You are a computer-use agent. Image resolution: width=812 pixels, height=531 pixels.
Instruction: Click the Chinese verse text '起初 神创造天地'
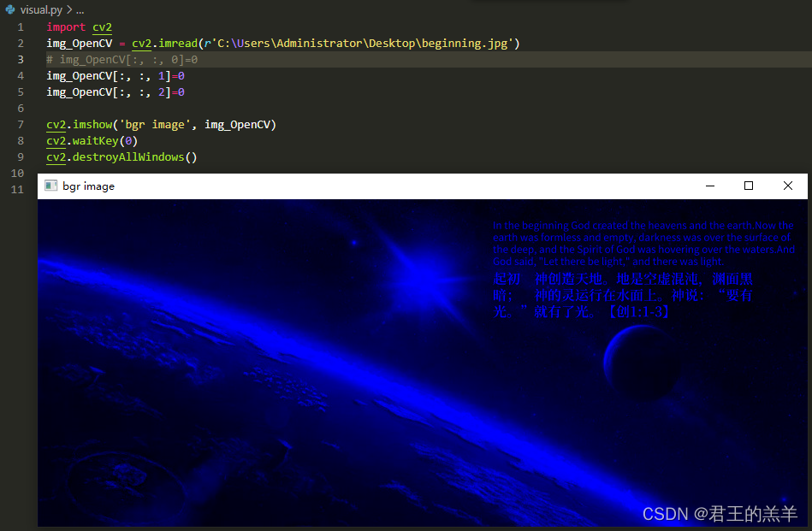coord(548,279)
